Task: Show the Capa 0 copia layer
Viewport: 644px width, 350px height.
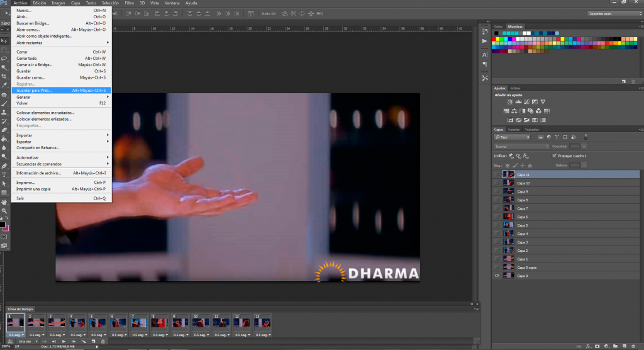Action: 497,268
